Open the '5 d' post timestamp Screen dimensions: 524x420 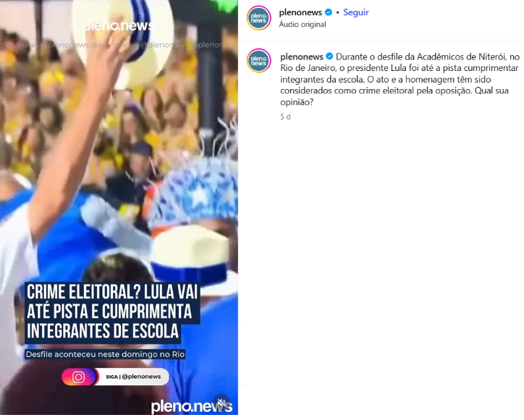pos(285,117)
